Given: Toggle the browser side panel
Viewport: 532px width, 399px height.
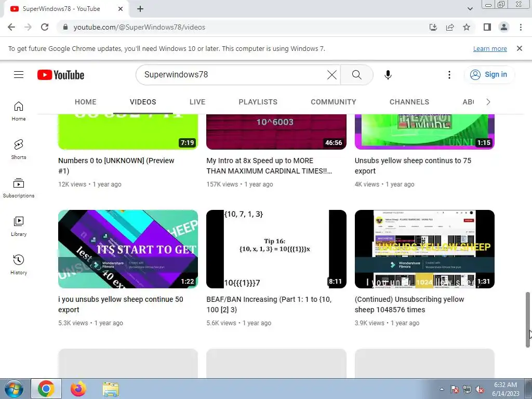Looking at the screenshot, I should (x=487, y=27).
